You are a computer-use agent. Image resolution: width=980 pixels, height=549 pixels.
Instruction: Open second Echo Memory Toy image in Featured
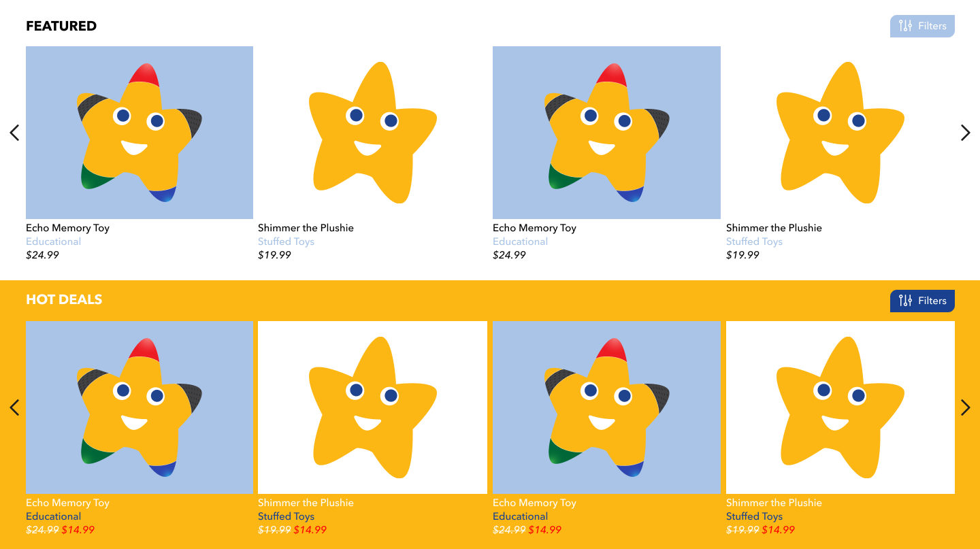point(606,133)
